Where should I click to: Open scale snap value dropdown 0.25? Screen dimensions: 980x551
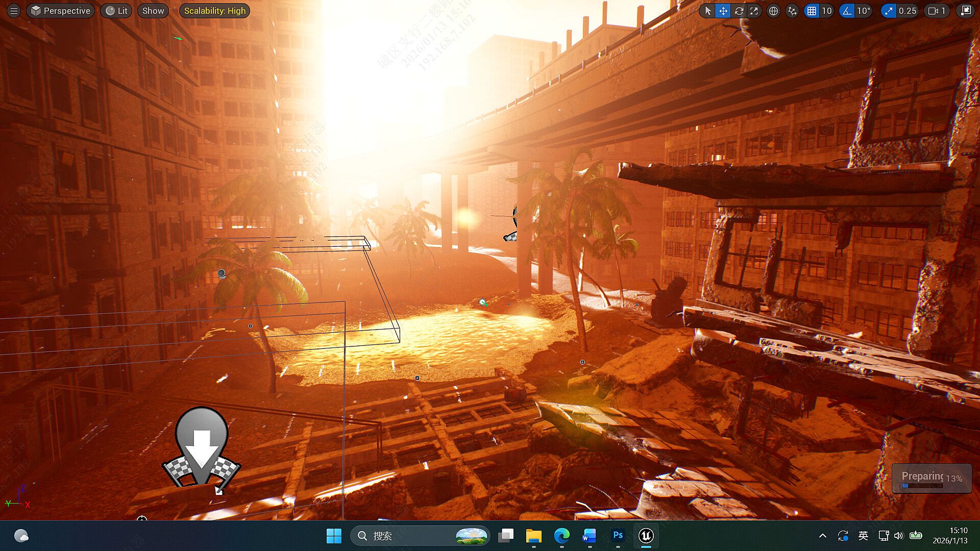coord(908,11)
